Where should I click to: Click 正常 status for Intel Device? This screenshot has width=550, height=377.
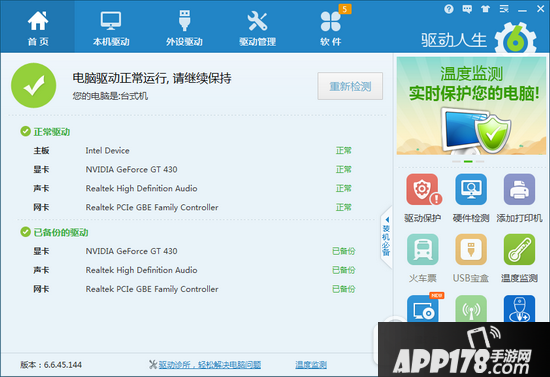(343, 150)
